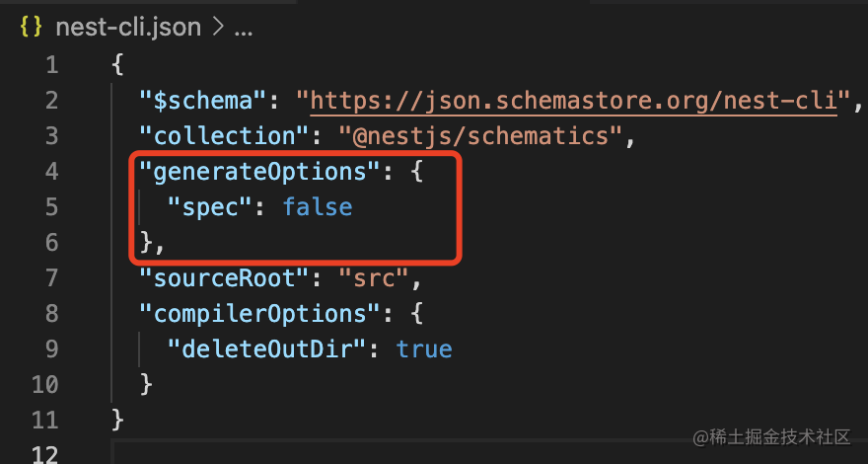868x464 pixels.
Task: Expand the breadcrumb ellipsis segment
Action: tap(242, 28)
